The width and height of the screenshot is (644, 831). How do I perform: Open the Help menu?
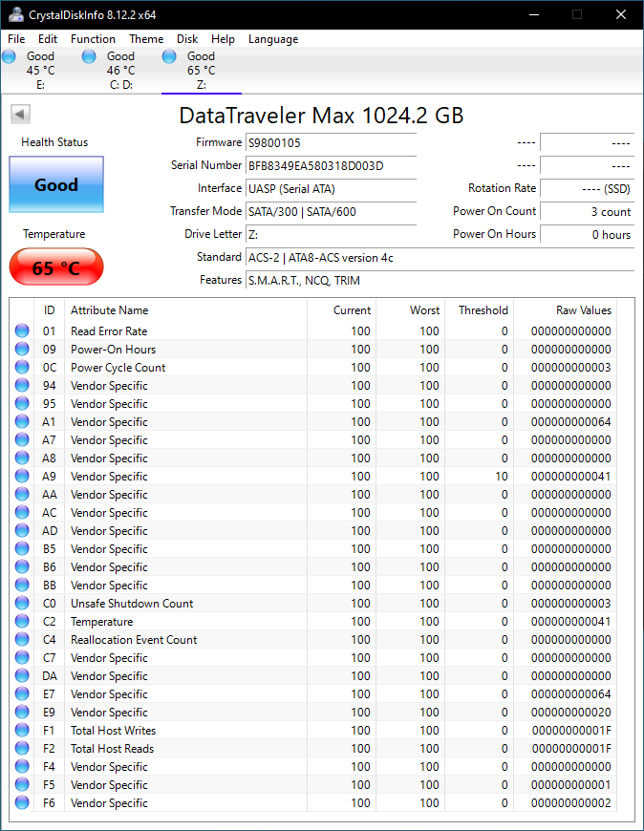coord(223,39)
